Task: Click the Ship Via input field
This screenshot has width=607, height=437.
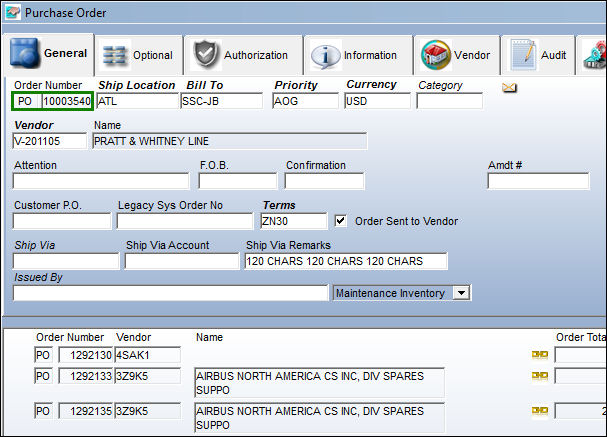Action: click(66, 261)
